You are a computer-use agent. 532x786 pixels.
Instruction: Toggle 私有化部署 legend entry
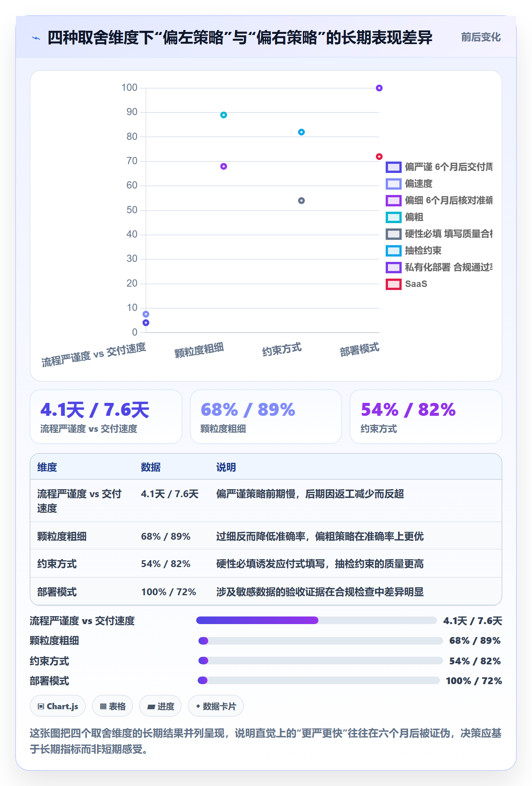pyautogui.click(x=439, y=268)
